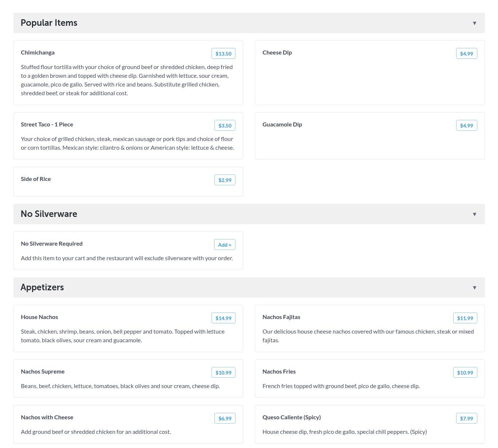Choose the Nachos Fries price button
Screen dimensions: 498x448
click(x=465, y=372)
